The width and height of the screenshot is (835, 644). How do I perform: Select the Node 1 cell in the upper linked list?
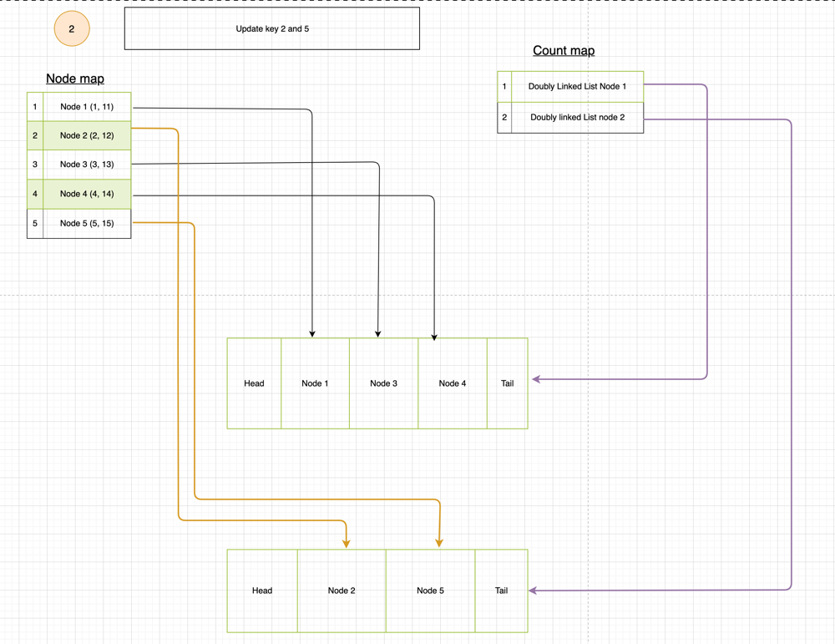click(x=315, y=383)
